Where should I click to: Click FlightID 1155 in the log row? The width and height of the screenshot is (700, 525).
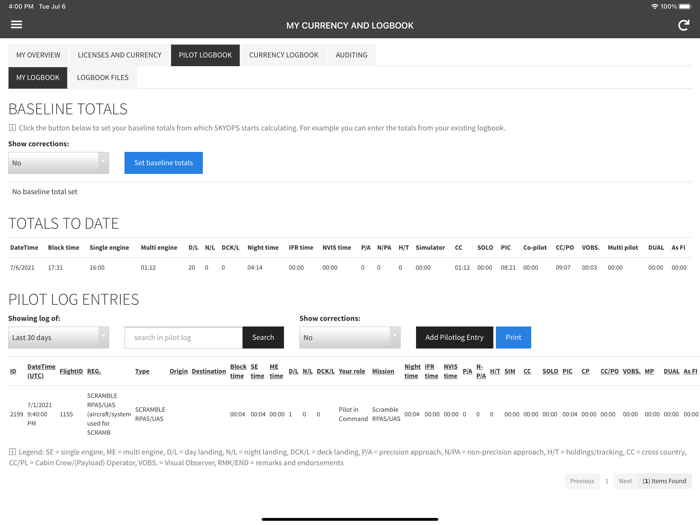tap(66, 414)
